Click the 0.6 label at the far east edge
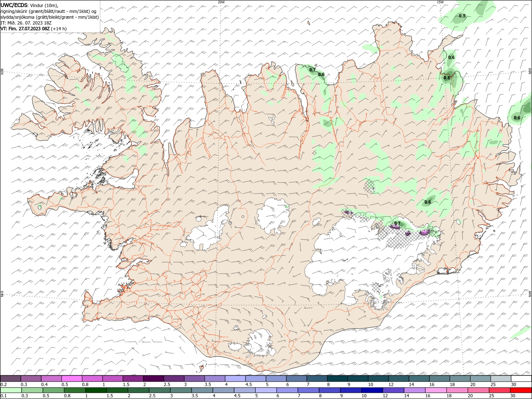 point(517,118)
